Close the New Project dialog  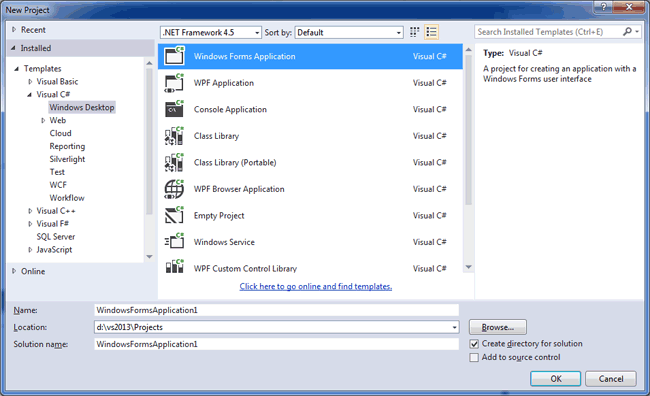[x=628, y=6]
